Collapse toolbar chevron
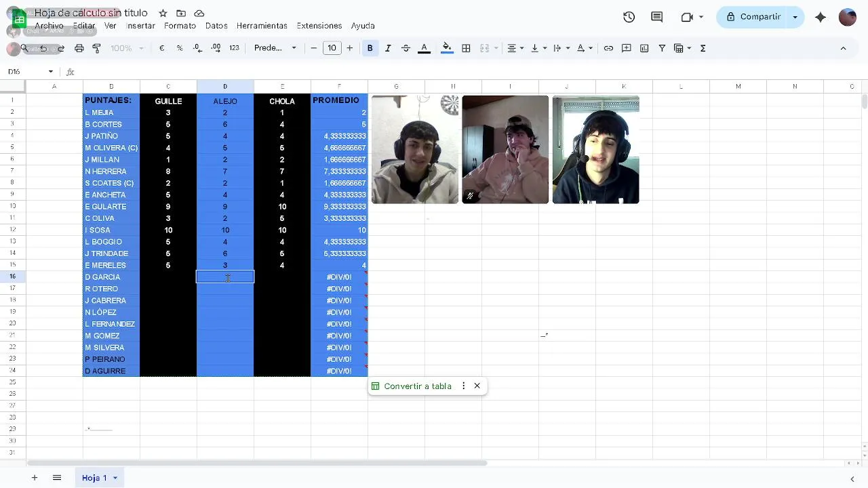Screen dimensions: 868x488 click(843, 48)
